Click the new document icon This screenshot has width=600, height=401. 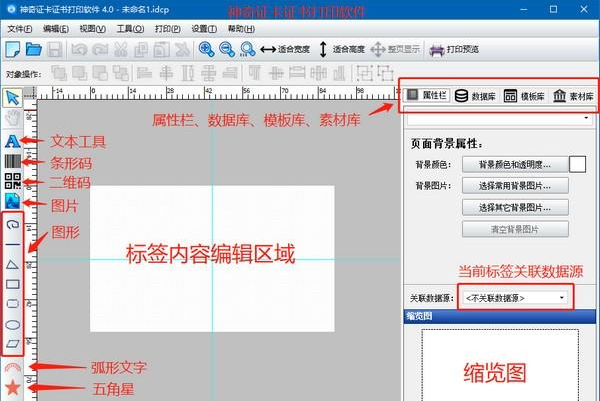point(13,50)
